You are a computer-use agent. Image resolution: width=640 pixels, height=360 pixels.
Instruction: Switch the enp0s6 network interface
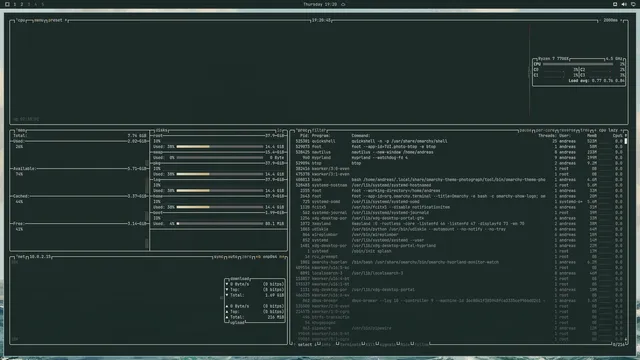click(270, 257)
